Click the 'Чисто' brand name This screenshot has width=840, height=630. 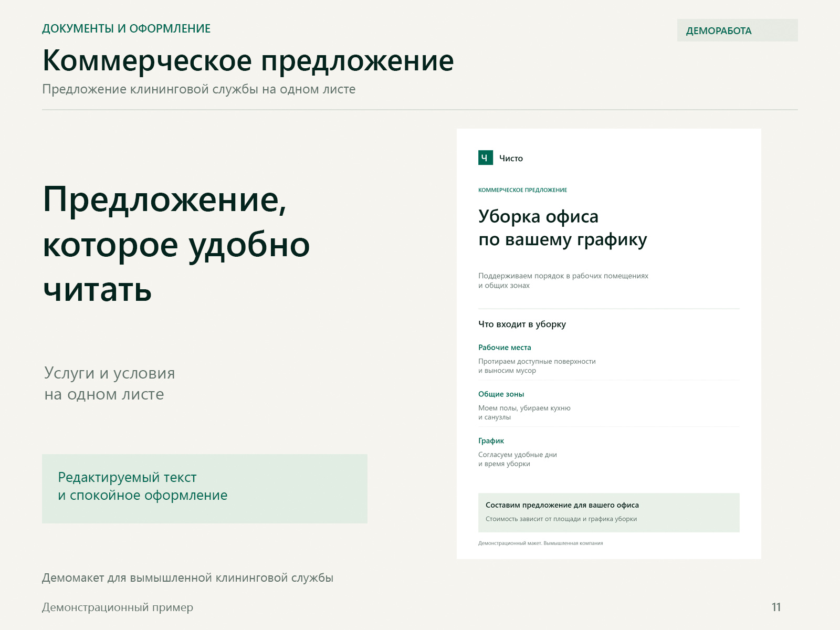pyautogui.click(x=511, y=158)
